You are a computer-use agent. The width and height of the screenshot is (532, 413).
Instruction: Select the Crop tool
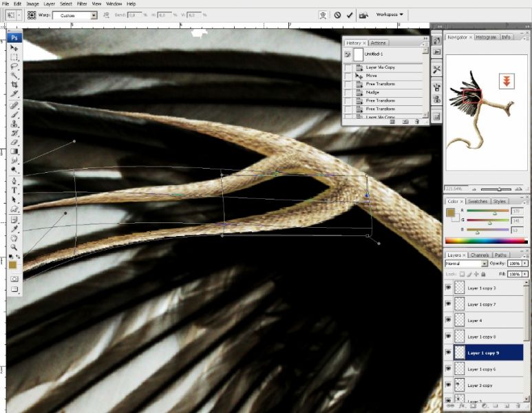click(x=14, y=84)
